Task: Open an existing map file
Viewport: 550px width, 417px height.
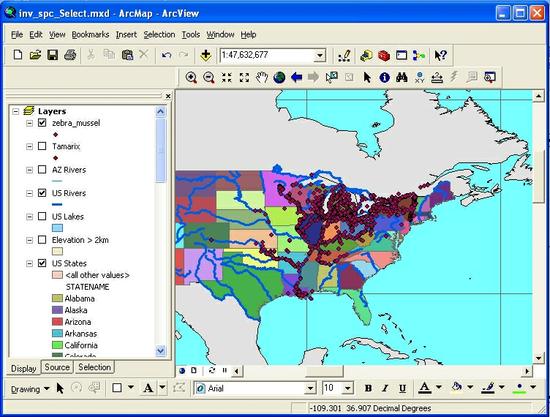Action: [x=35, y=55]
